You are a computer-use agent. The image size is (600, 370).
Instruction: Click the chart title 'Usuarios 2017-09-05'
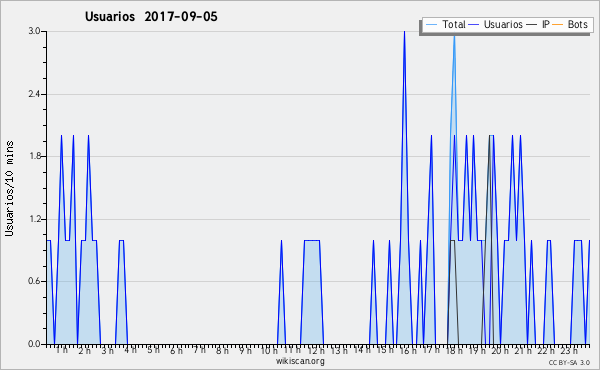coord(151,16)
